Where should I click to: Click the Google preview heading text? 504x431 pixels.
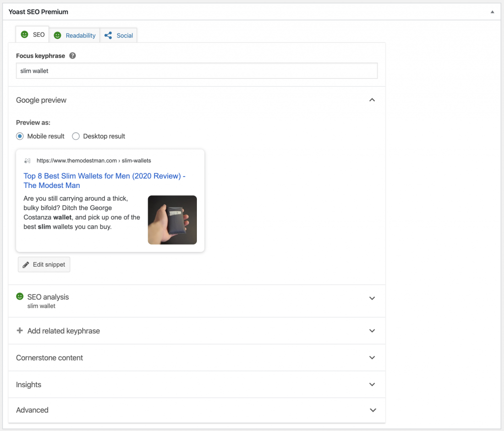click(41, 100)
